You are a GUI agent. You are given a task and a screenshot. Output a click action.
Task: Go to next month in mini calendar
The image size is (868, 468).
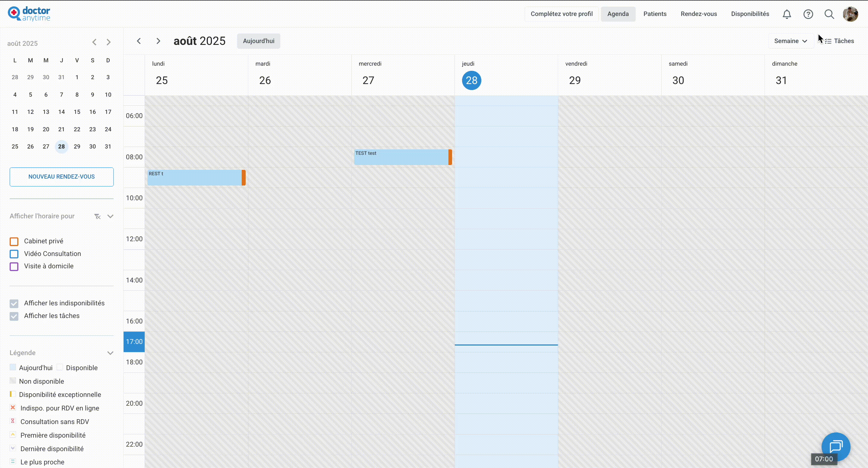point(108,42)
